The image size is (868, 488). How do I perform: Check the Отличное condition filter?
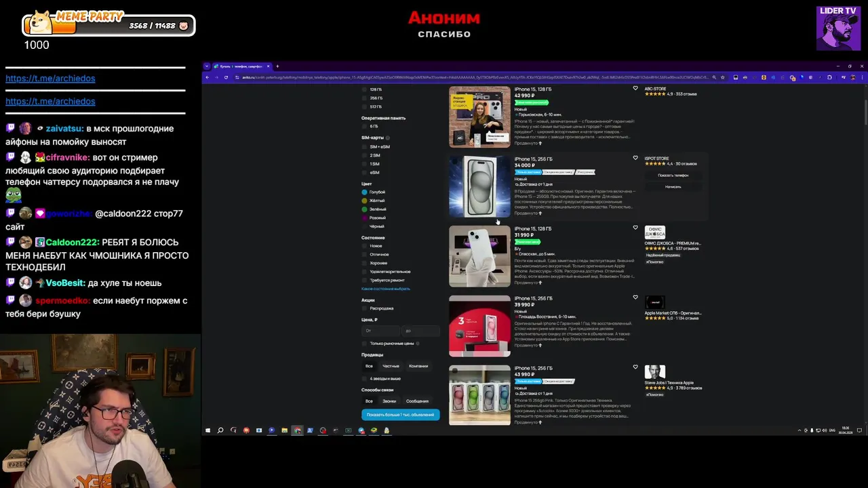point(364,254)
